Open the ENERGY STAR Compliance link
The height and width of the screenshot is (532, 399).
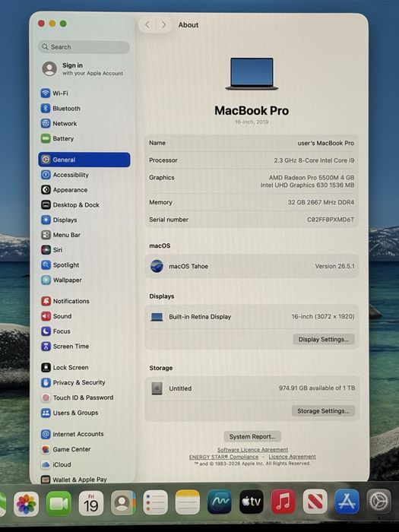(x=223, y=457)
